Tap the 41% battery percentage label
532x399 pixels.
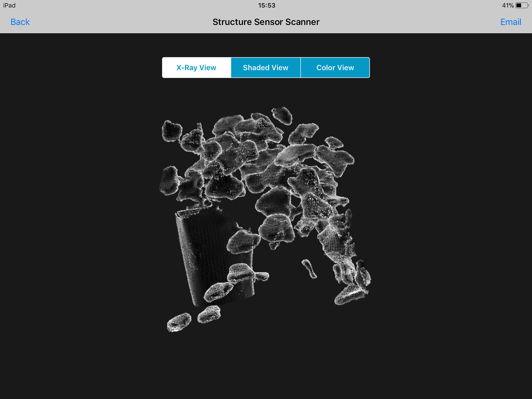508,5
